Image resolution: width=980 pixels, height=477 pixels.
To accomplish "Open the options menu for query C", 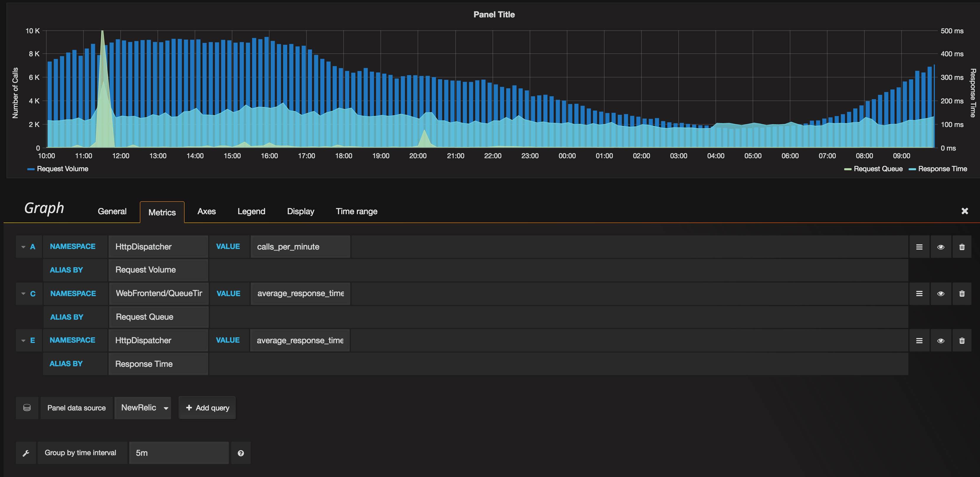I will coord(919,293).
